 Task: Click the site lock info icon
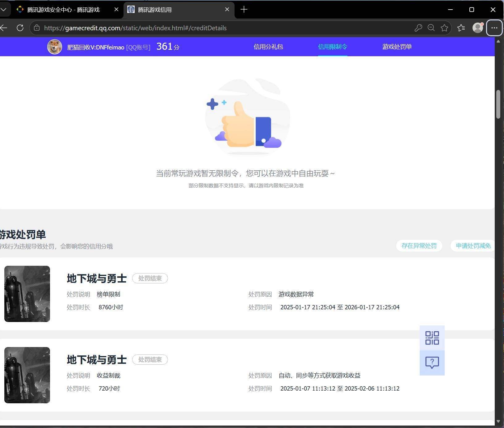tap(37, 28)
